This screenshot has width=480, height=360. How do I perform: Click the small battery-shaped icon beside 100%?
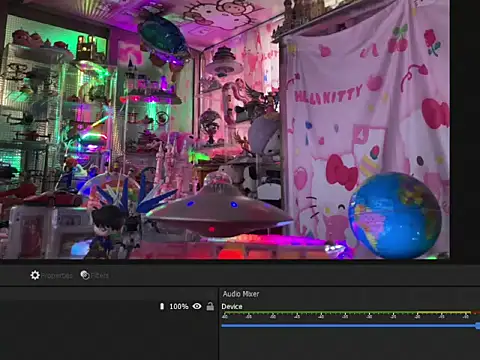[x=162, y=306]
